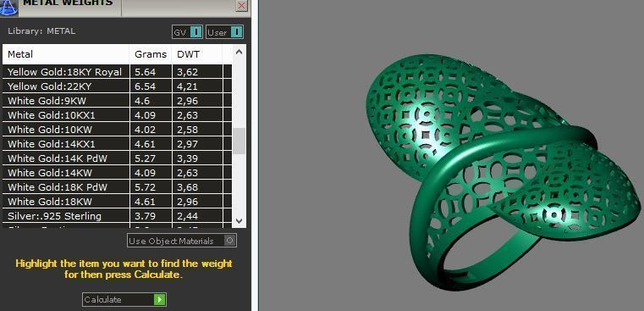Toggle the User library switch

[224, 32]
